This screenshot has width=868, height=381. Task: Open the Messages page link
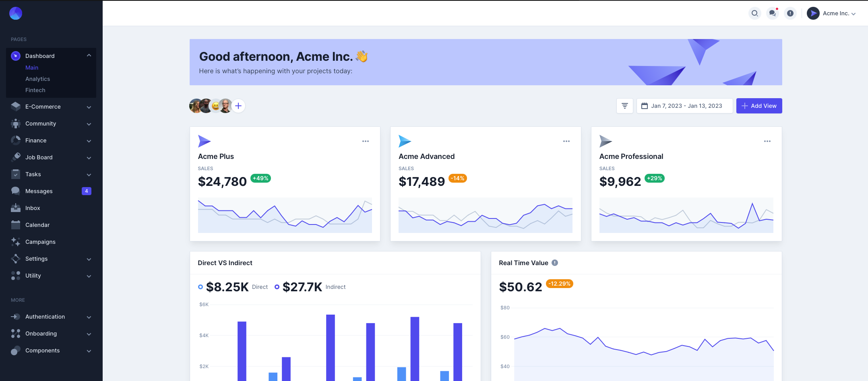(x=39, y=191)
